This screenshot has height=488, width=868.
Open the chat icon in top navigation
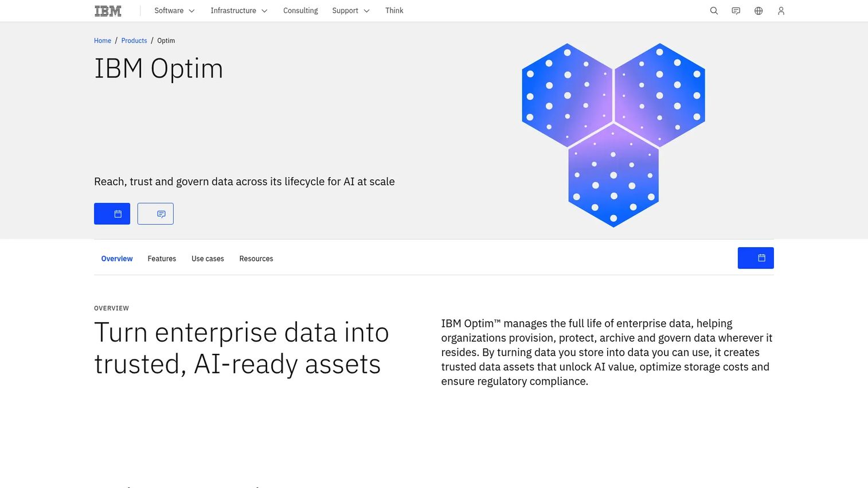tap(736, 11)
